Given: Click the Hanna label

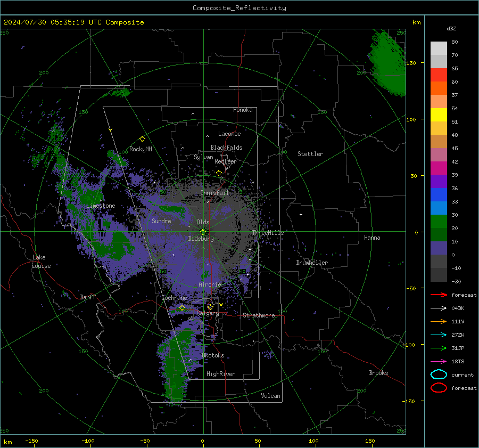Looking at the screenshot, I should coord(372,238).
